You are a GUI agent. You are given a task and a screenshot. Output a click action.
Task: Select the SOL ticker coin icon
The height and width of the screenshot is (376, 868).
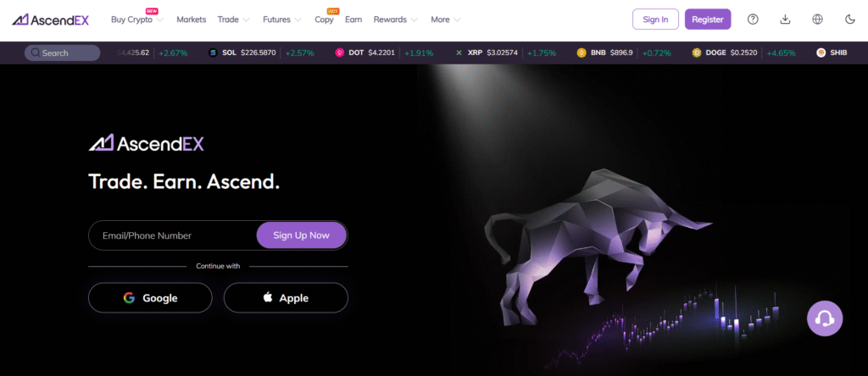click(x=213, y=53)
